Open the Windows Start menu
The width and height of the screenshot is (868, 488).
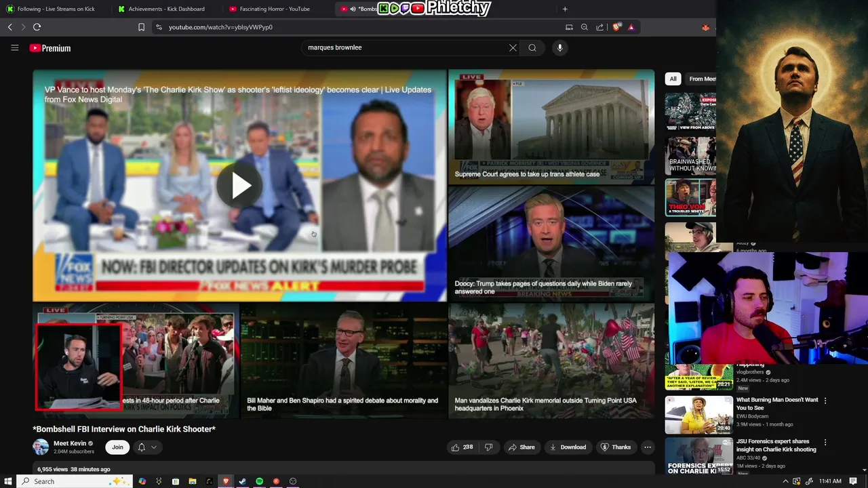click(x=7, y=481)
